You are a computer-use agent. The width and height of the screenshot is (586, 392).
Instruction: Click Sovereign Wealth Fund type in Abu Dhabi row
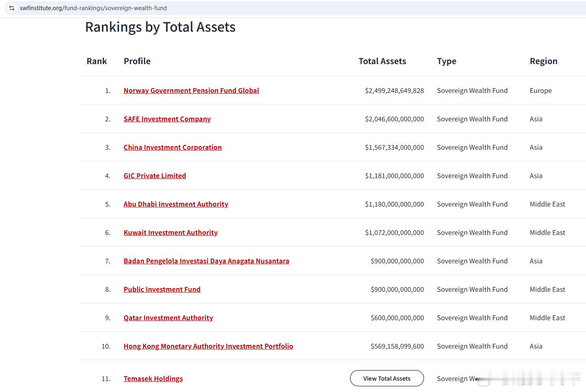click(x=472, y=204)
